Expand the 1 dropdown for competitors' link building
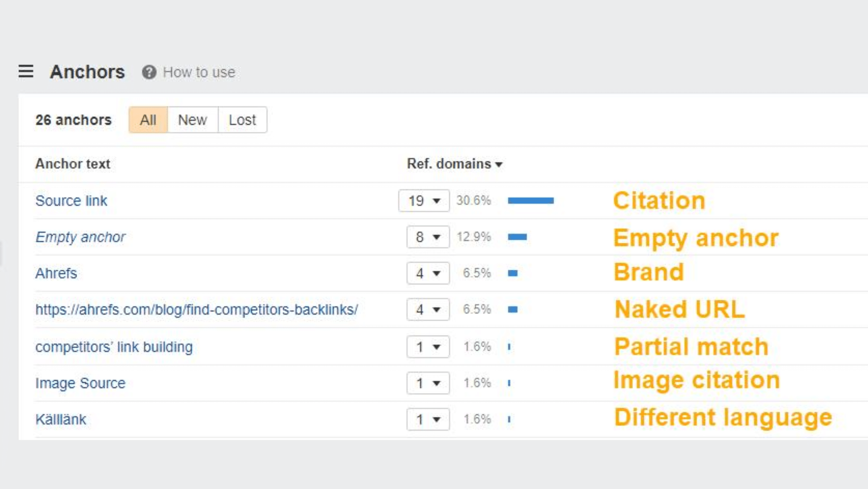Screen dimensions: 868x489 428,346
